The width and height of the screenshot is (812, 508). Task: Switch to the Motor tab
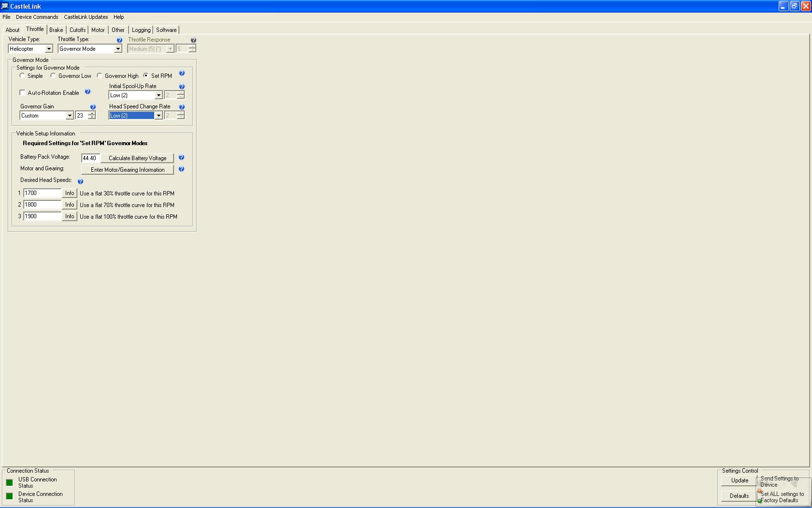(x=98, y=30)
